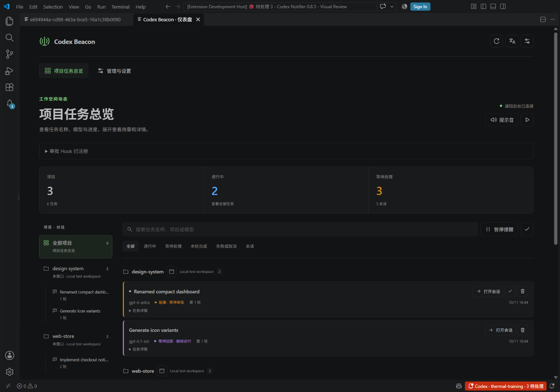This screenshot has width=560, height=392.
Task: Open the Explorer view in activity bar
Action: [x=10, y=21]
